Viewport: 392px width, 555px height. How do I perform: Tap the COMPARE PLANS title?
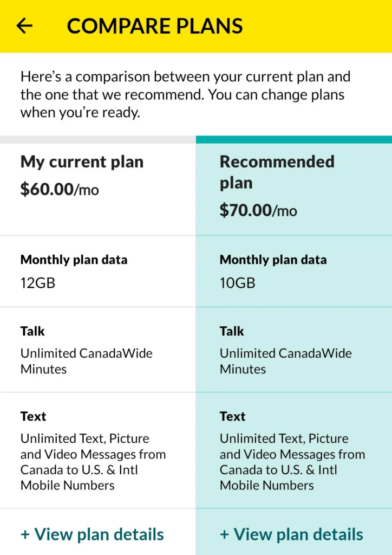click(155, 26)
